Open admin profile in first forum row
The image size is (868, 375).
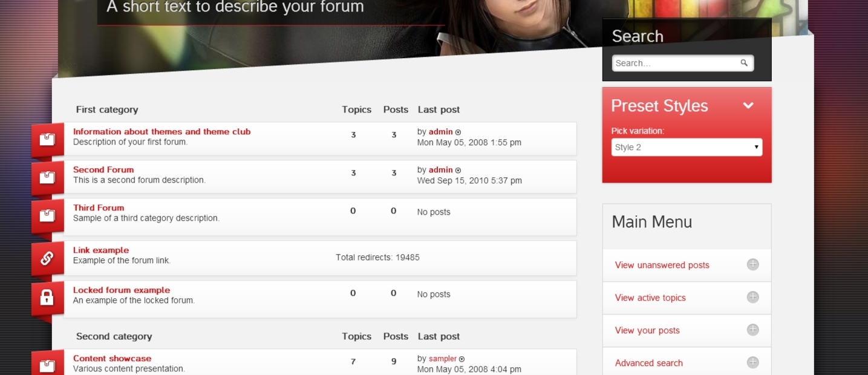(x=440, y=132)
